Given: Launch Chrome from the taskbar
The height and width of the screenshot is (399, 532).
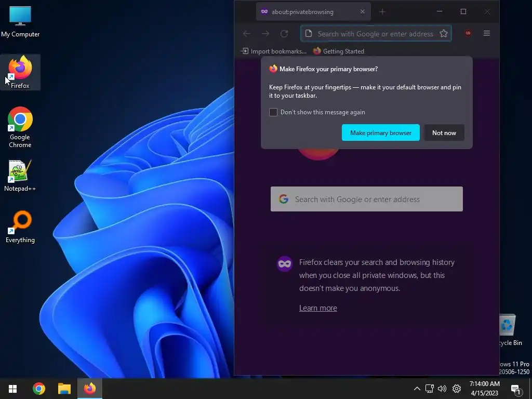Looking at the screenshot, I should 38,389.
